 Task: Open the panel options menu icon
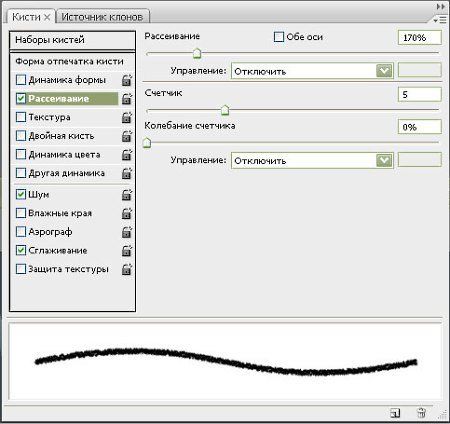click(440, 20)
